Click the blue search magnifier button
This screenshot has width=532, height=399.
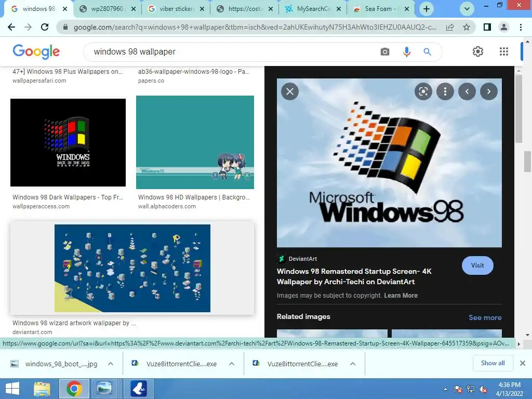427,52
